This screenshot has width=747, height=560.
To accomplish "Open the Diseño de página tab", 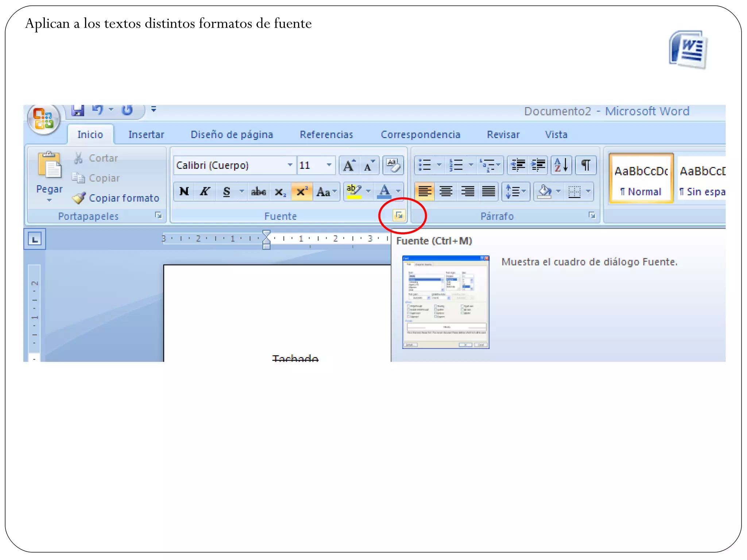I will (x=232, y=135).
